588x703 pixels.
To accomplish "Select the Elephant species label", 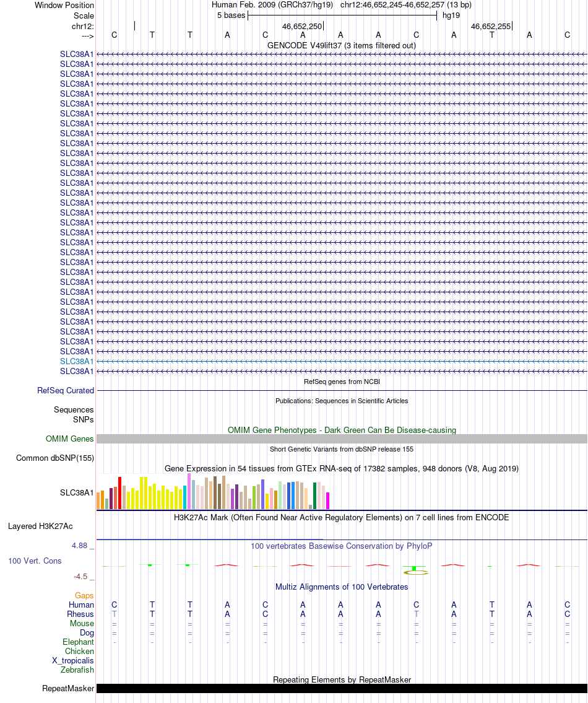I will point(78,642).
